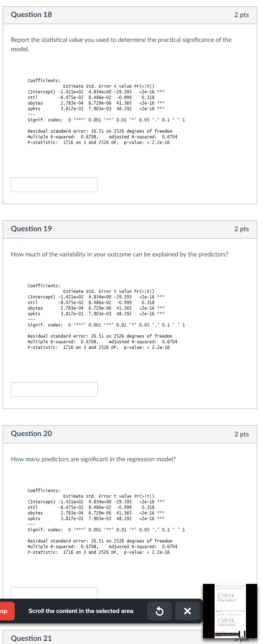Click the restart icon in the scroll toolbar
The width and height of the screenshot is (263, 644).
tap(159, 611)
